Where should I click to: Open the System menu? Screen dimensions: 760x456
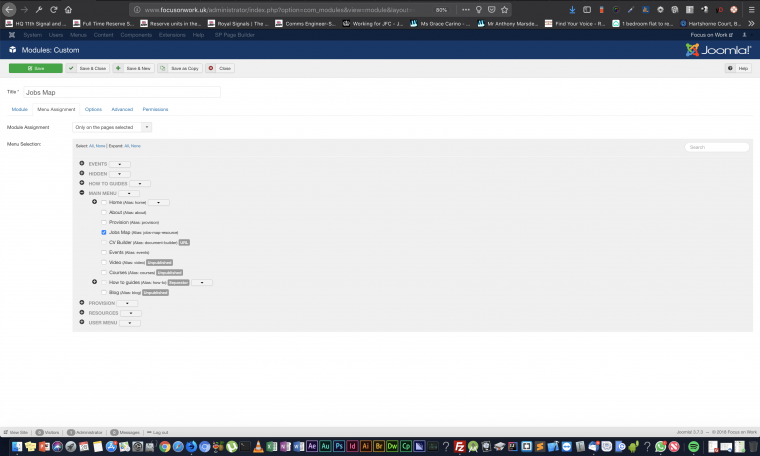32,35
